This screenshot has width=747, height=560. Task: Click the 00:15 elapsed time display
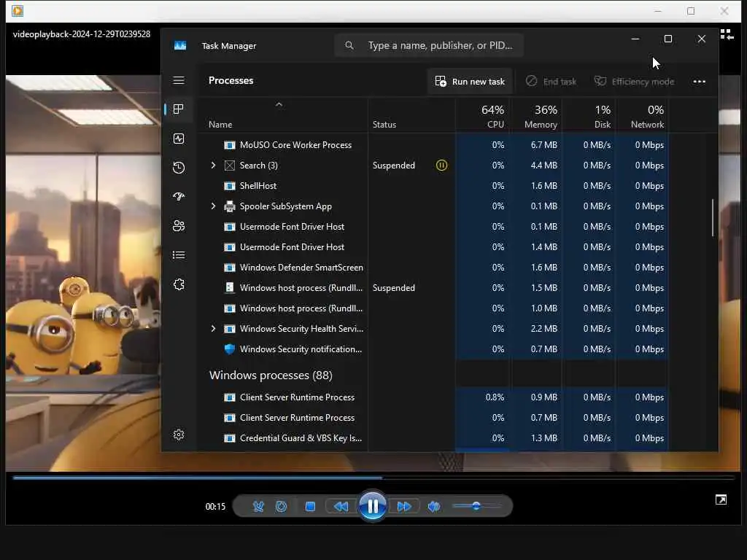click(215, 506)
